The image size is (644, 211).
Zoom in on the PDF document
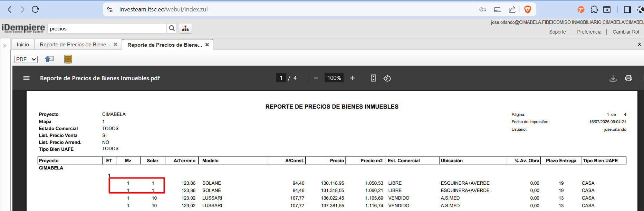[x=352, y=78]
